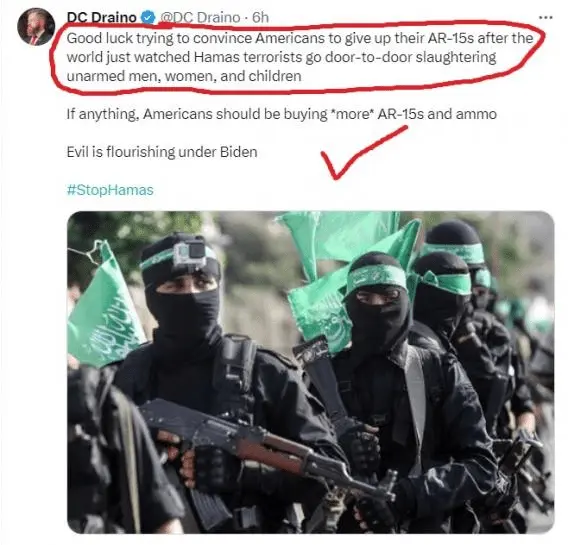This screenshot has width=568, height=545.
Task: Open the tweet's three-dot more options menu
Action: click(546, 17)
